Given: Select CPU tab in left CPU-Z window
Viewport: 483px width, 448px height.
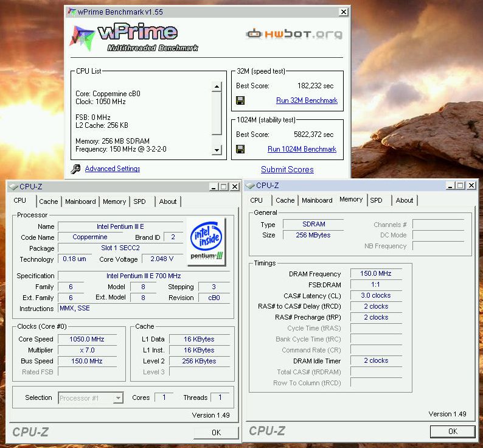Looking at the screenshot, I should [19, 200].
